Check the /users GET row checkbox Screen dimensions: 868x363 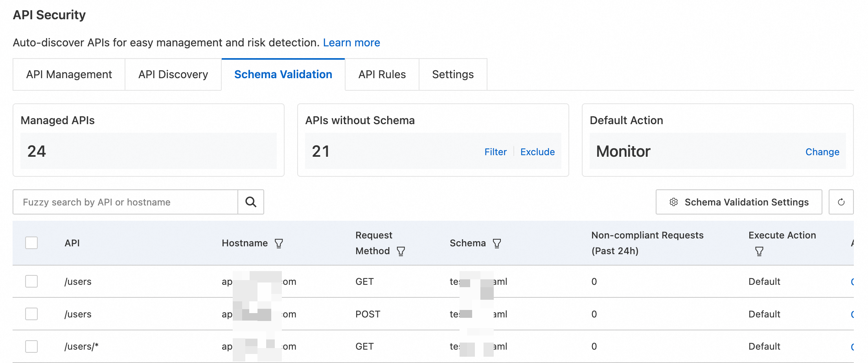point(31,281)
